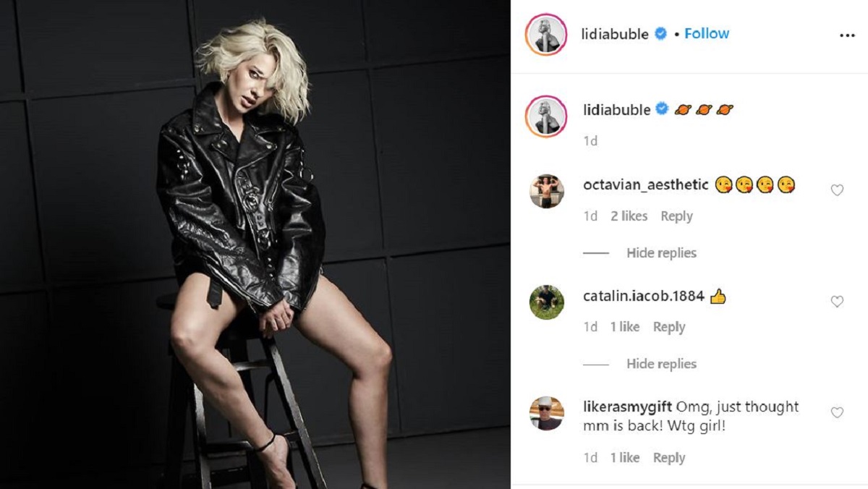Like the likerasmygift comment with heart

837,412
